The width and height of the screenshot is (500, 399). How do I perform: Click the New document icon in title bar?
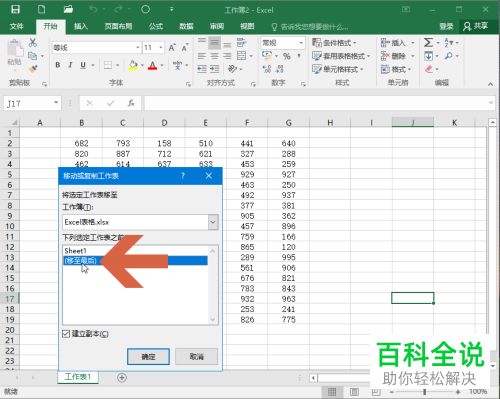click(x=42, y=9)
